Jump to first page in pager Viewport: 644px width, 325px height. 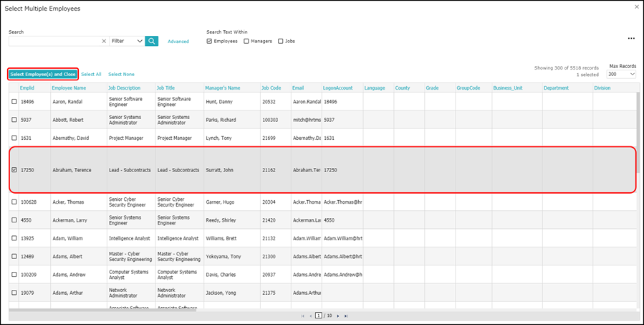pyautogui.click(x=303, y=316)
